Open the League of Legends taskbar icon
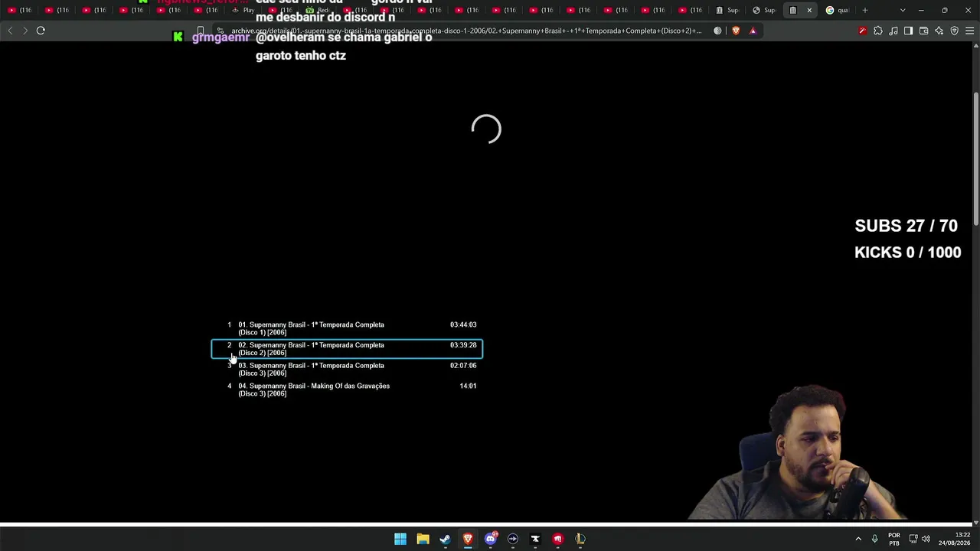This screenshot has height=551, width=980. coord(580,539)
